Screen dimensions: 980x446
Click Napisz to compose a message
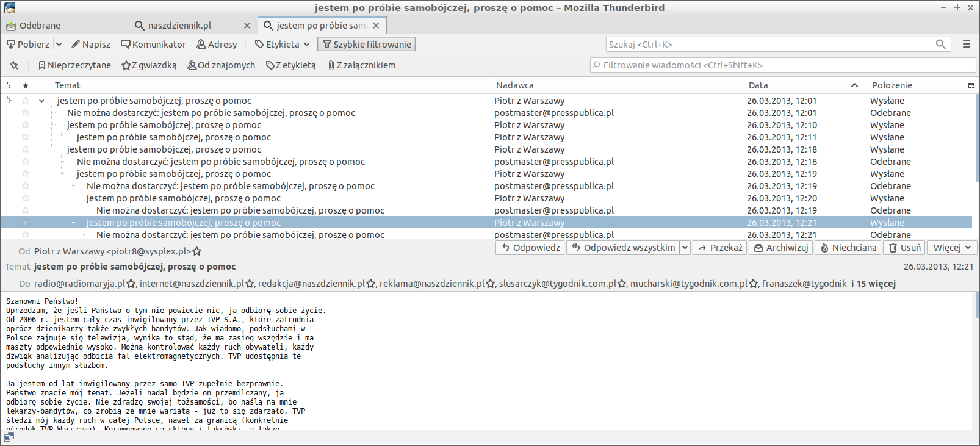pos(91,45)
